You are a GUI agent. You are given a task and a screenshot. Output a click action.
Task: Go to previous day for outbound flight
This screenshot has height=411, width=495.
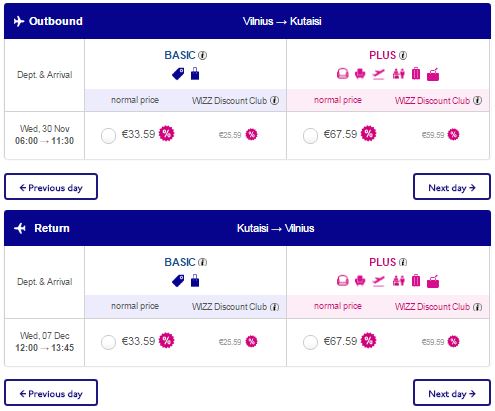coord(51,187)
